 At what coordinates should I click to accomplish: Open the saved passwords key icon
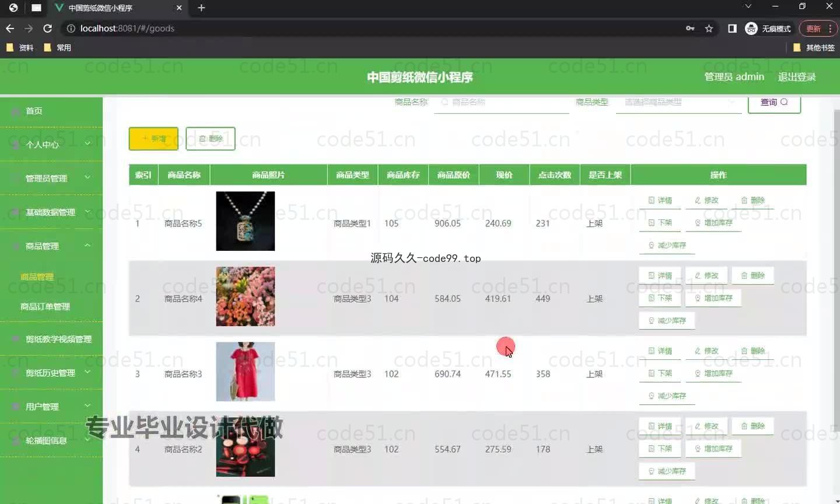click(690, 28)
